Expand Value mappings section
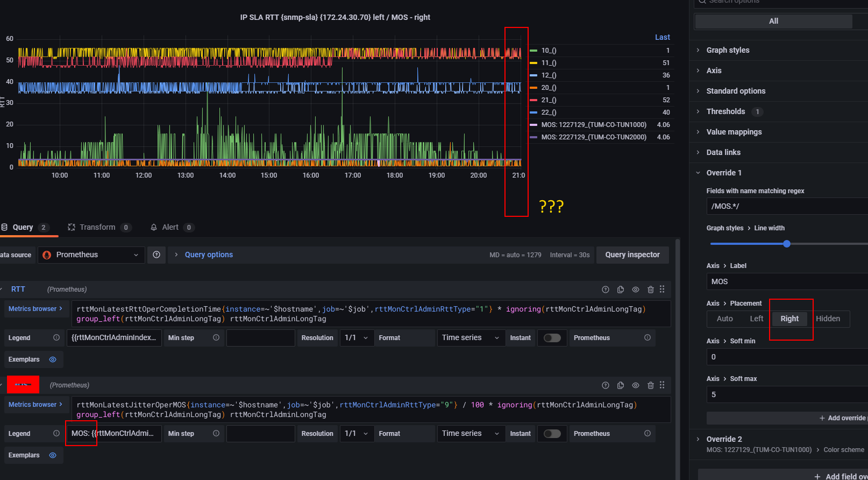Image resolution: width=868 pixels, height=480 pixels. [x=734, y=132]
